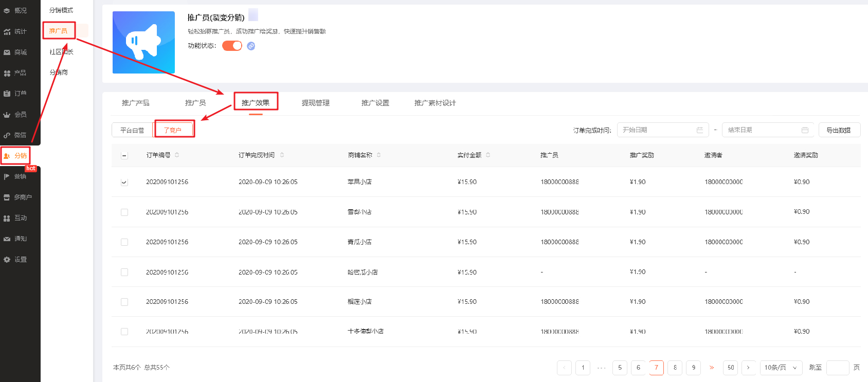The height and width of the screenshot is (382, 868).
Task: Go to page 1
Action: [x=583, y=368]
